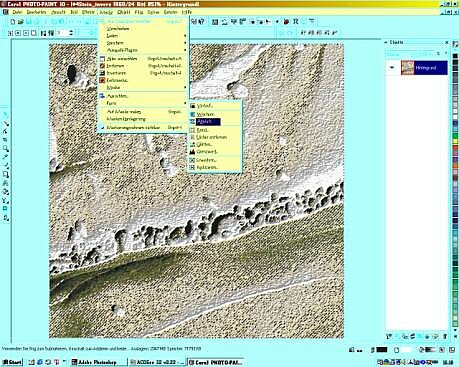
Task: Open the Bearbeiten menu
Action: point(36,12)
